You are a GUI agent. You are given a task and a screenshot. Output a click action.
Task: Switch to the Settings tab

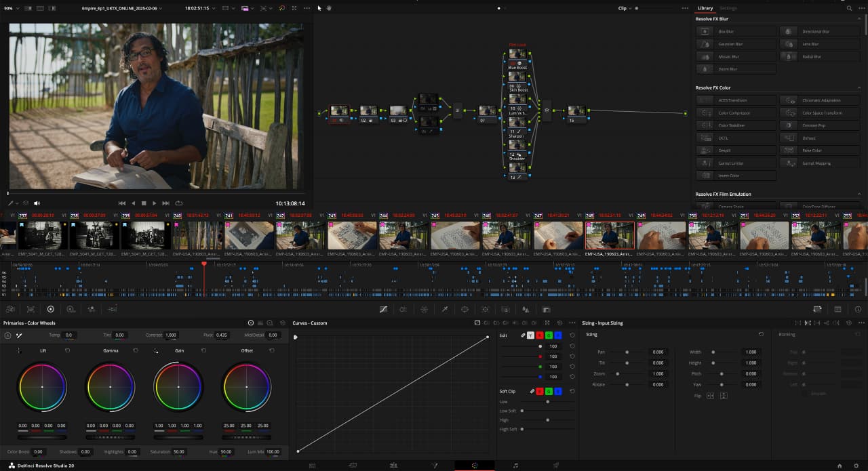pos(728,8)
